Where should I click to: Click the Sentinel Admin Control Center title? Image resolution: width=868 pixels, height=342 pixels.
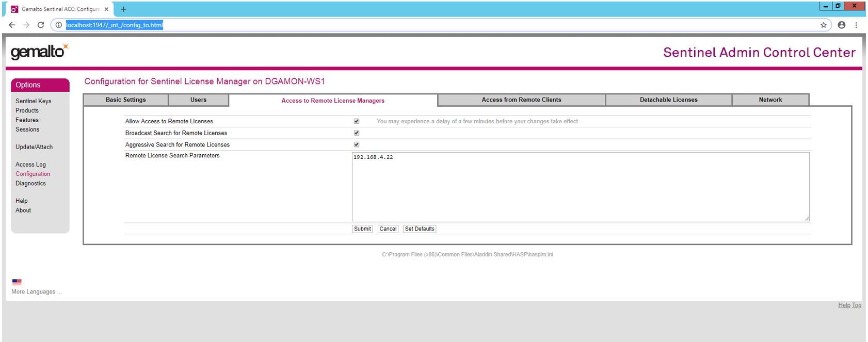pyautogui.click(x=759, y=53)
